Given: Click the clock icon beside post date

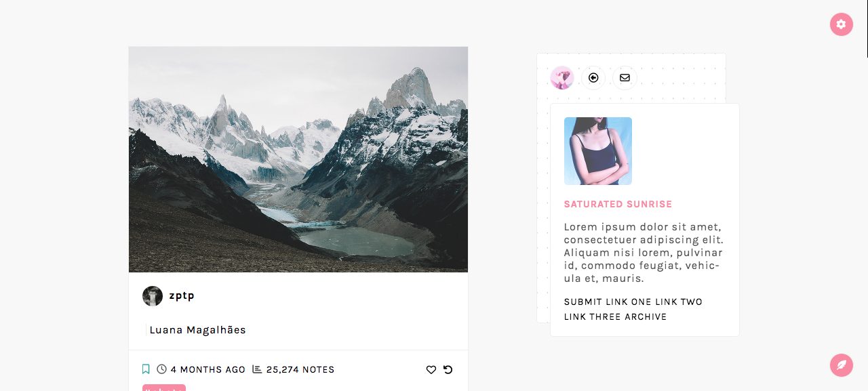Looking at the screenshot, I should tap(161, 369).
